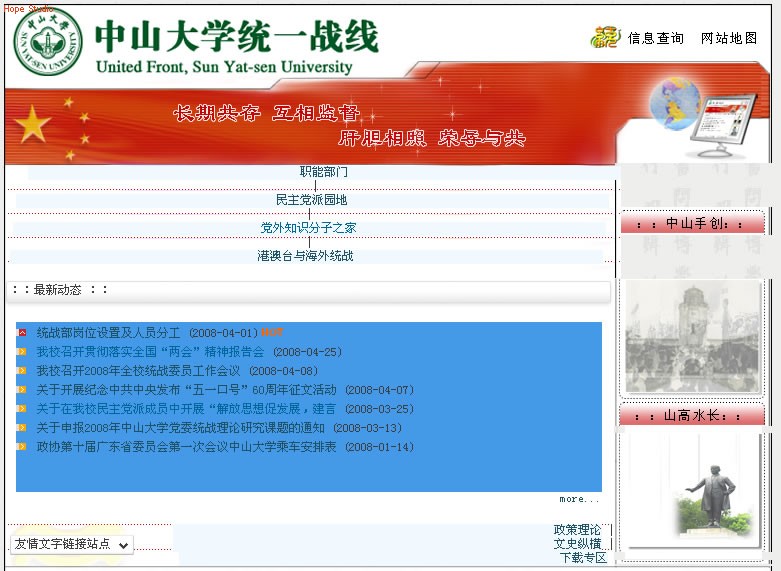Screen dimensions: 781x571
Task: Click the date (2008-01-14) text
Action: click(x=380, y=447)
